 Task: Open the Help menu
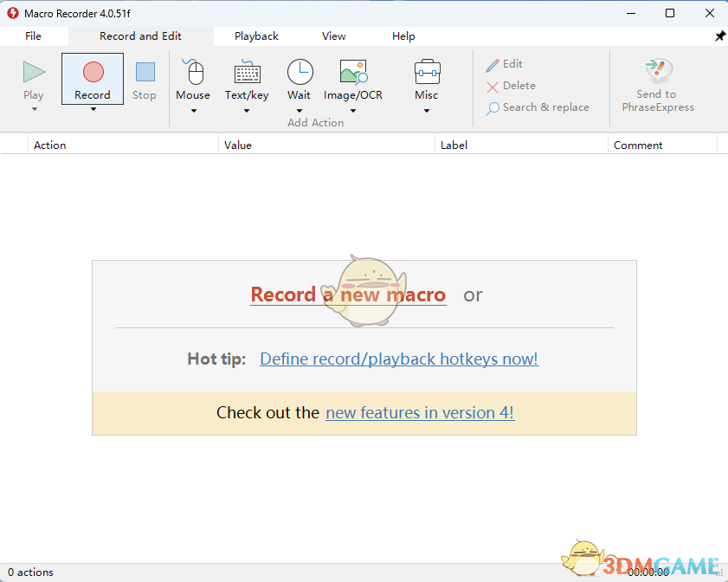coord(403,36)
